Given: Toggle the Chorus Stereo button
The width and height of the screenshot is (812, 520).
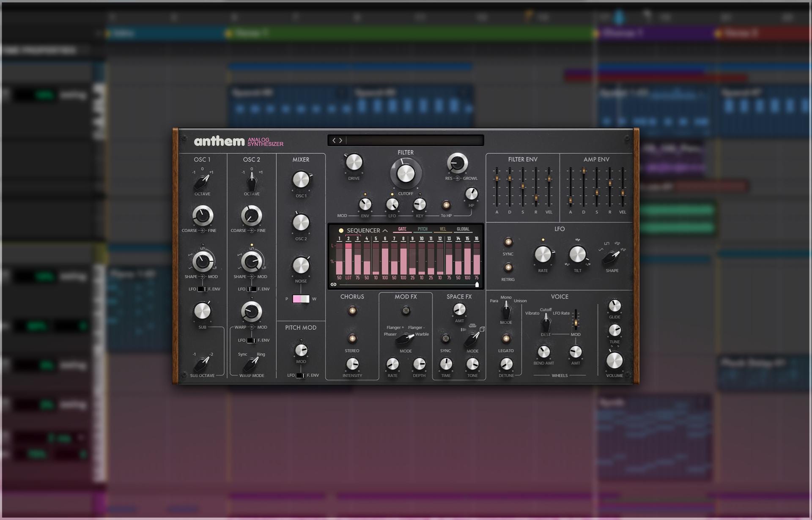Looking at the screenshot, I should [x=352, y=338].
